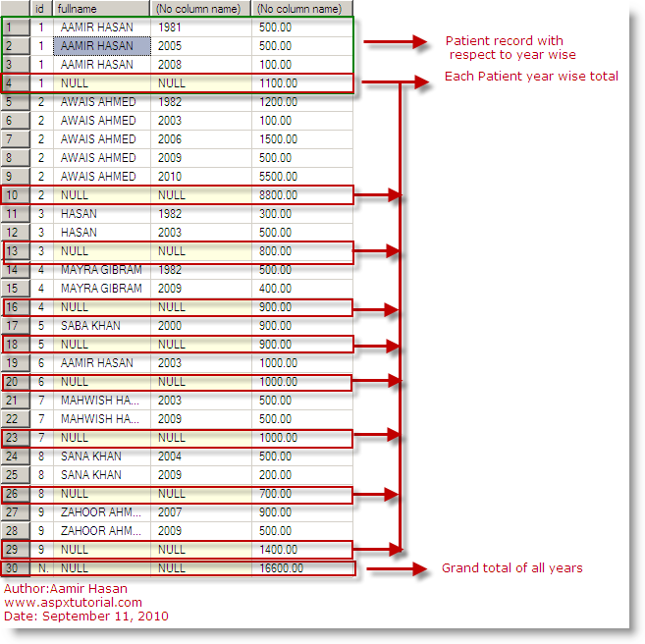Click the 1200.00 amount cell
645x644 pixels.
coord(302,102)
